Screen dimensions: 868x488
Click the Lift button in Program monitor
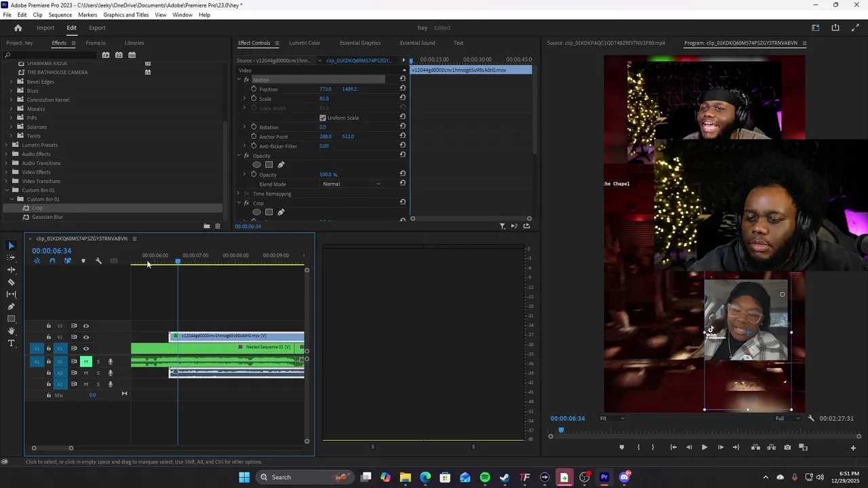click(x=755, y=447)
